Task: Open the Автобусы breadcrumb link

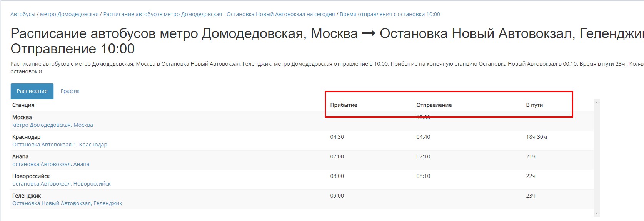Action: [x=23, y=14]
